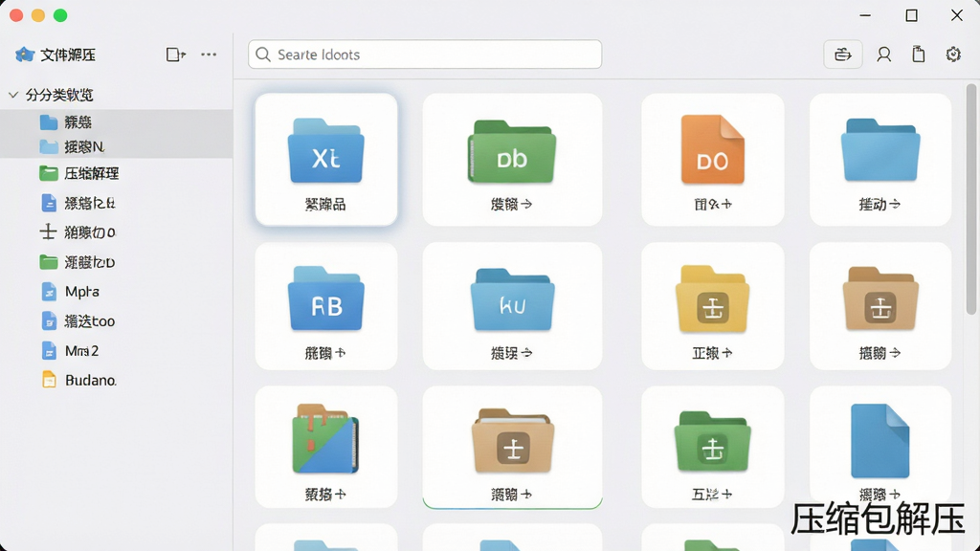Open the blue RB folder card
Image resolution: width=980 pixels, height=551 pixels.
click(326, 306)
